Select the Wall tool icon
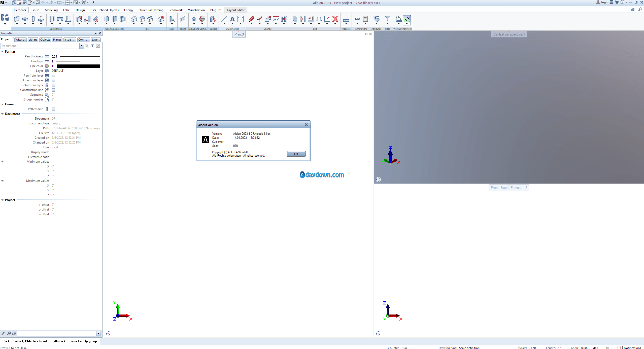 pos(17,19)
